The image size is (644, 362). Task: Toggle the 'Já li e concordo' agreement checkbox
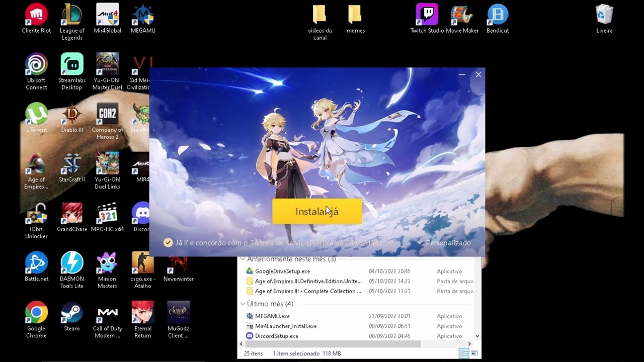coord(168,243)
